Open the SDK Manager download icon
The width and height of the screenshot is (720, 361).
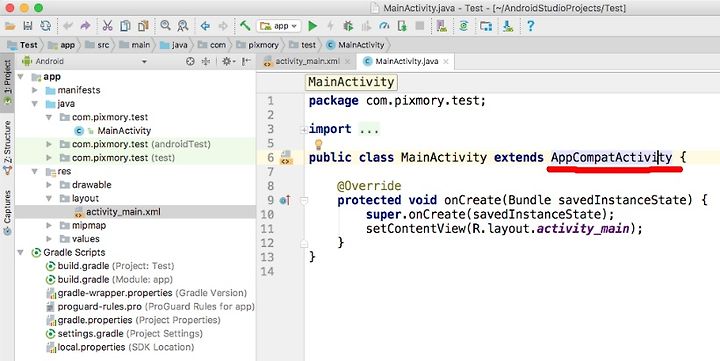coord(508,26)
